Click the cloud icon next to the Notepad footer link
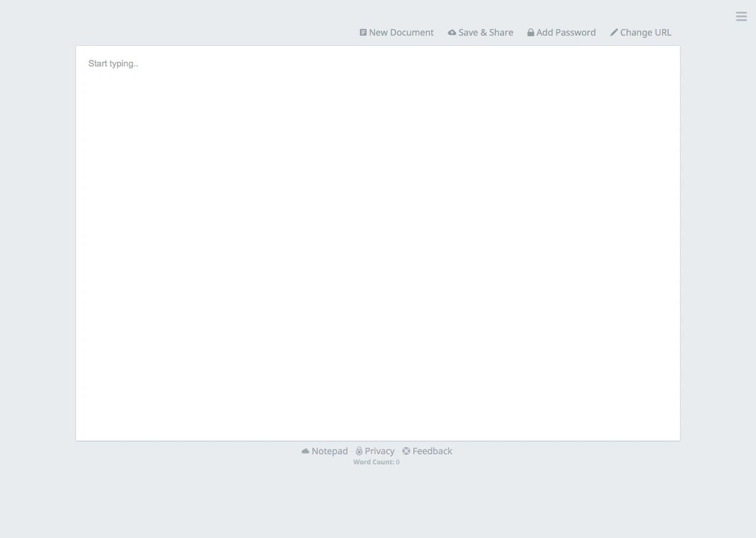 pos(305,451)
